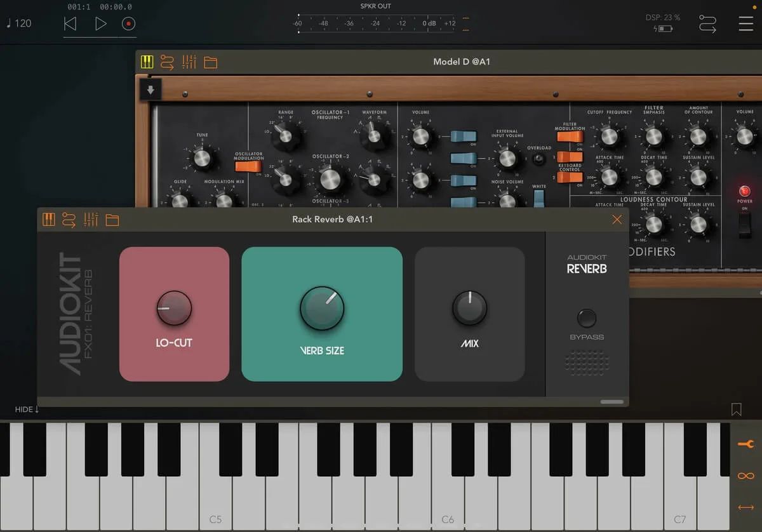Click the External Input Volume knob
The width and height of the screenshot is (762, 532).
click(507, 158)
